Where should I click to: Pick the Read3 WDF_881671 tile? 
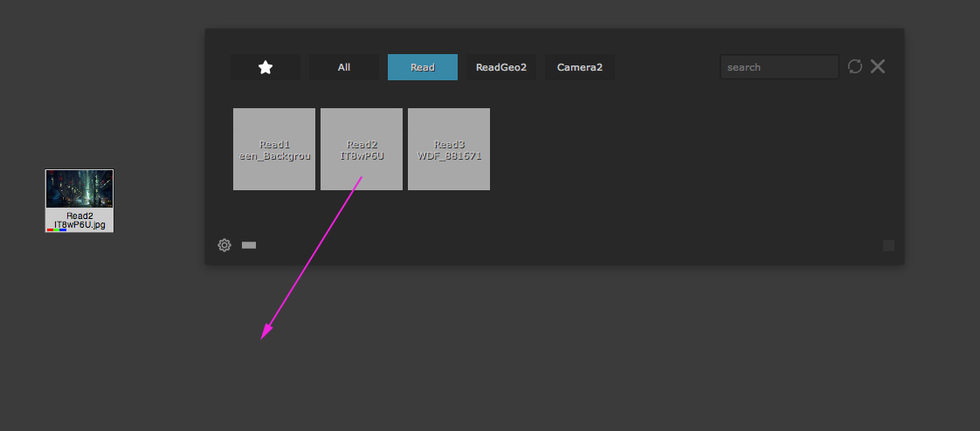[x=449, y=149]
